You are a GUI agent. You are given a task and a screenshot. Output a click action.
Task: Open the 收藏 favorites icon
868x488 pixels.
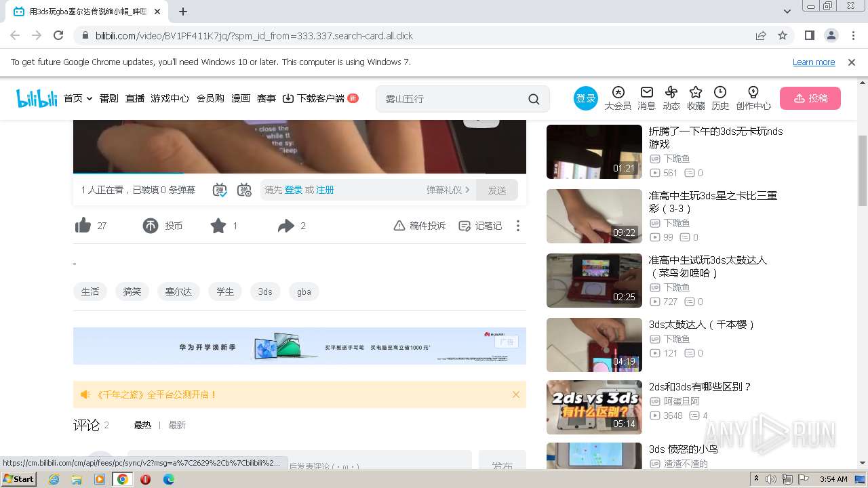coord(696,98)
